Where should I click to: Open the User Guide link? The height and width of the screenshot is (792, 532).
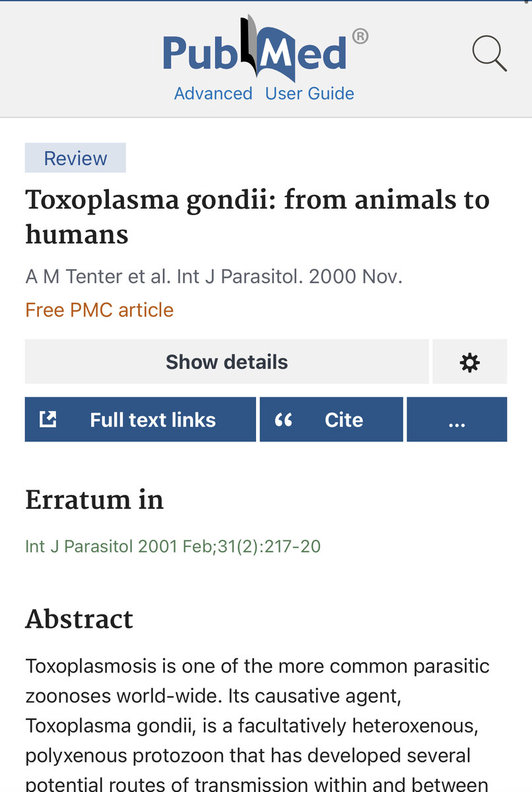(x=310, y=94)
